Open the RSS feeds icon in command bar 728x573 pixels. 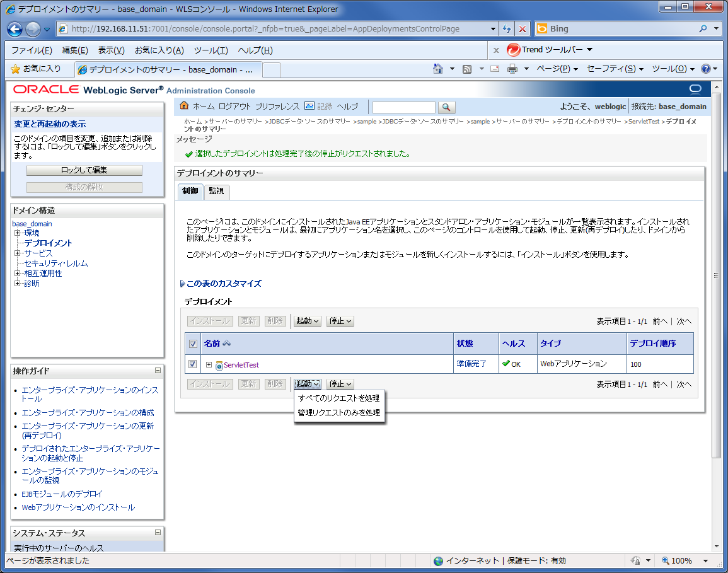467,69
